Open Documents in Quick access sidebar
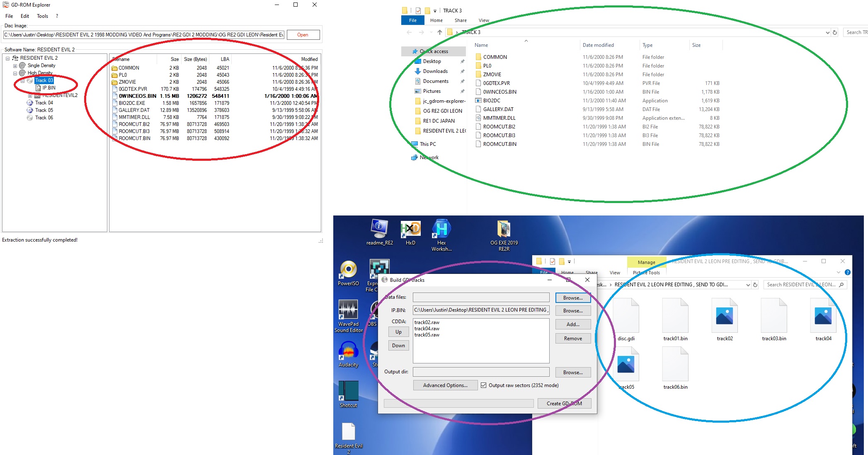This screenshot has height=455, width=868. point(436,81)
